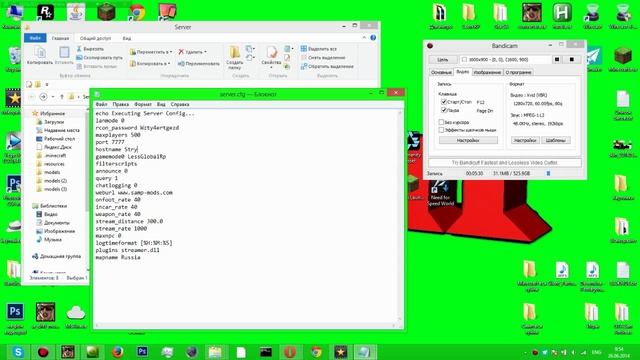Screen dimensions: 640x360
Task: Click Copy path (Скопировать путь) in ribbon
Action: tap(99, 58)
